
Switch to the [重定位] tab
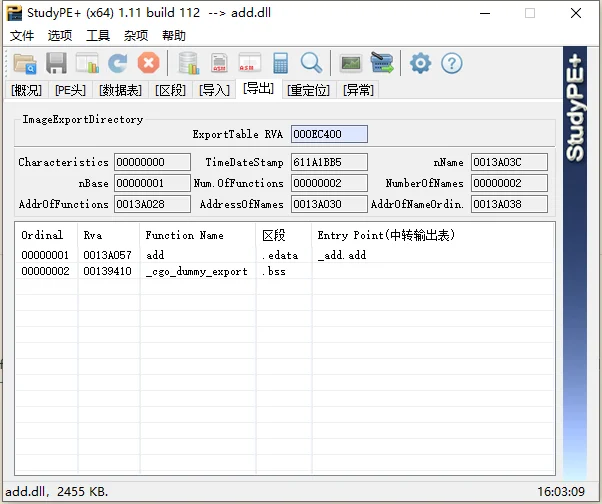point(309,90)
